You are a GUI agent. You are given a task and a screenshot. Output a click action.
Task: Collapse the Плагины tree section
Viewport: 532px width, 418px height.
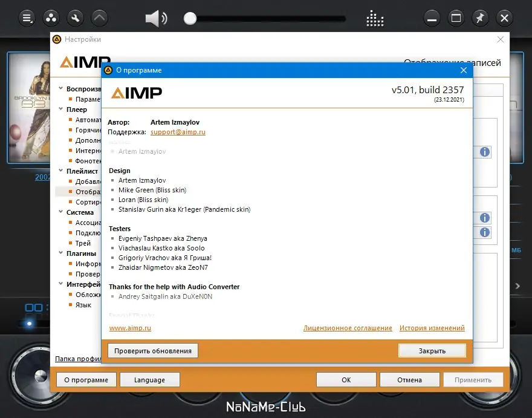[60, 253]
